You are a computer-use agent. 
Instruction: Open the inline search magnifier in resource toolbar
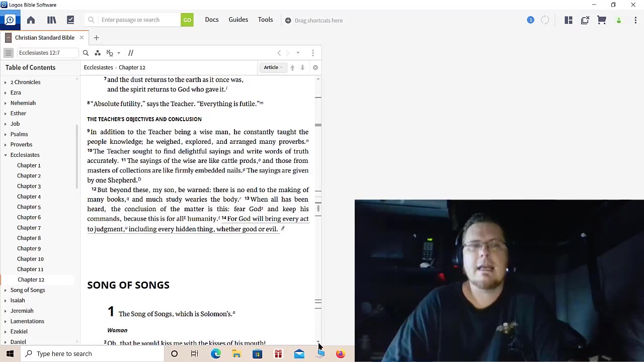point(86,53)
